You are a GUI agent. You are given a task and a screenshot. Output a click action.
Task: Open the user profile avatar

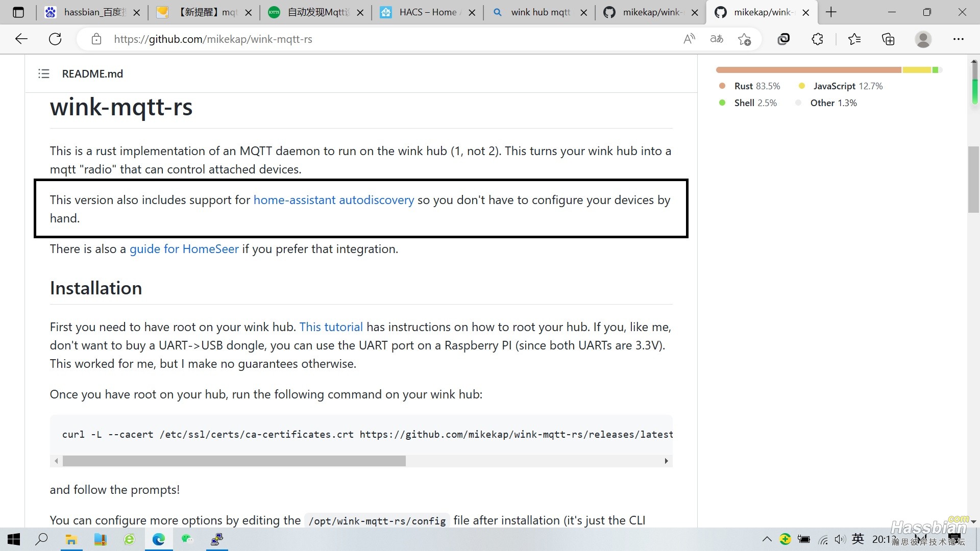pos(923,39)
